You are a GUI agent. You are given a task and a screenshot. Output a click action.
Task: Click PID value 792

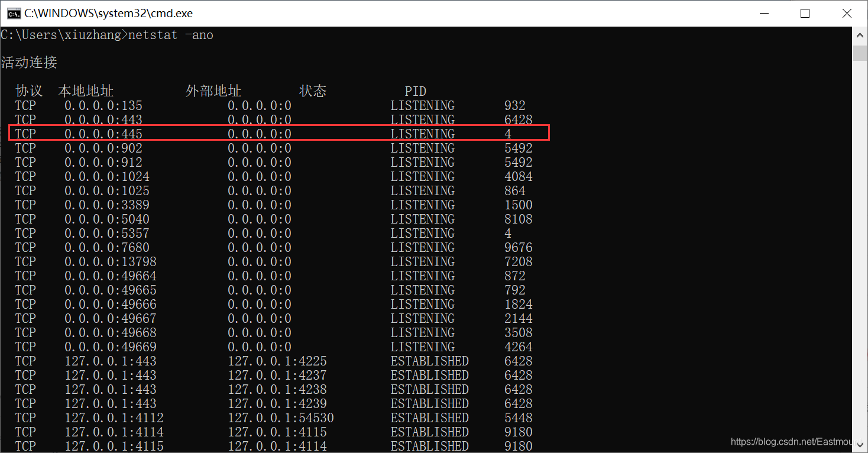pos(515,290)
